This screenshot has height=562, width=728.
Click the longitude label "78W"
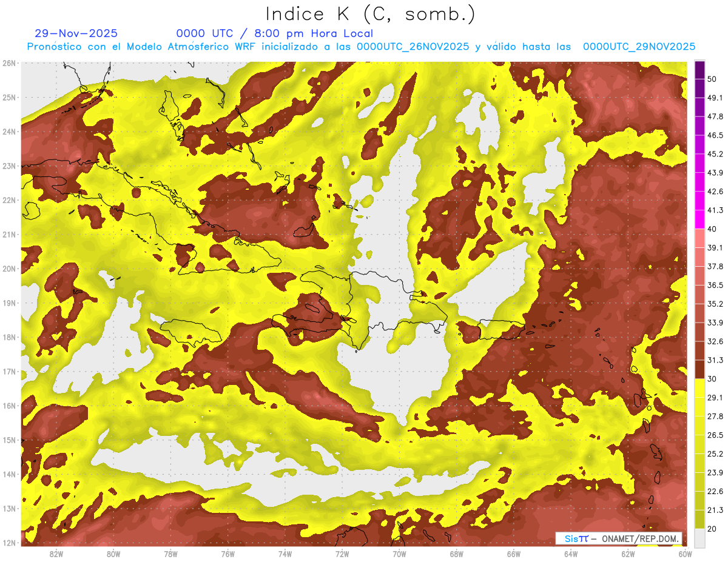tap(170, 554)
